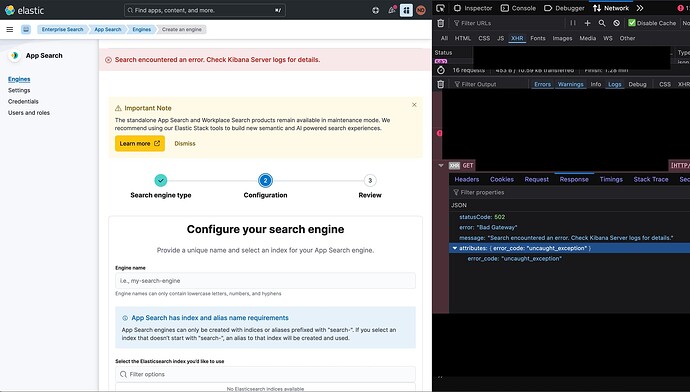This screenshot has width=690, height=392.
Task: Click the element picker icon in DevTools
Action: [440, 8]
